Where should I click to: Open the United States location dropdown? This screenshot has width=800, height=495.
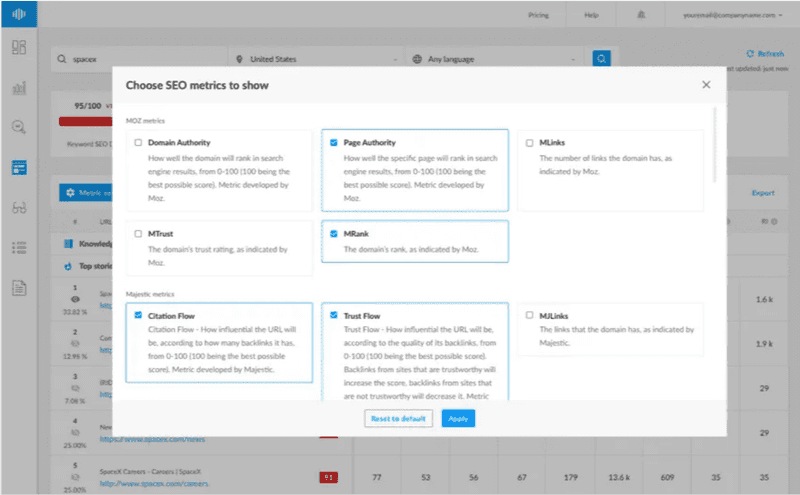pyautogui.click(x=316, y=59)
